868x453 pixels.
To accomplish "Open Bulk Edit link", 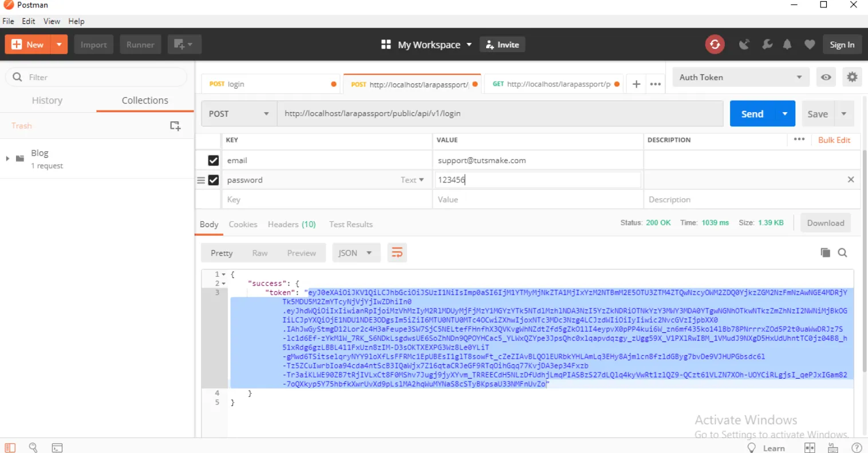I will [834, 140].
